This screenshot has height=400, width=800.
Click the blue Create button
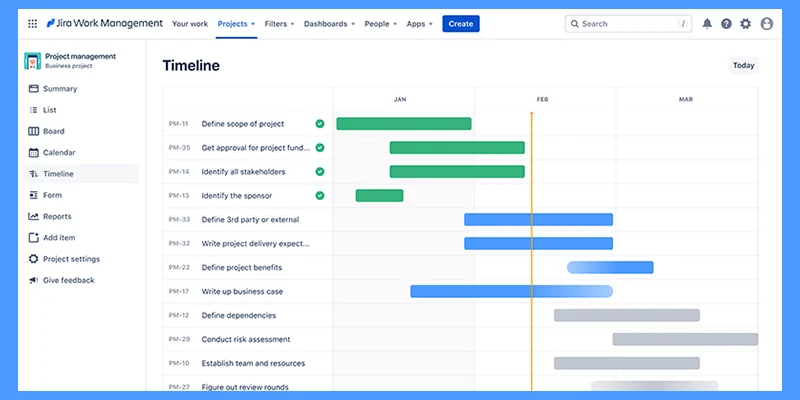coord(461,24)
